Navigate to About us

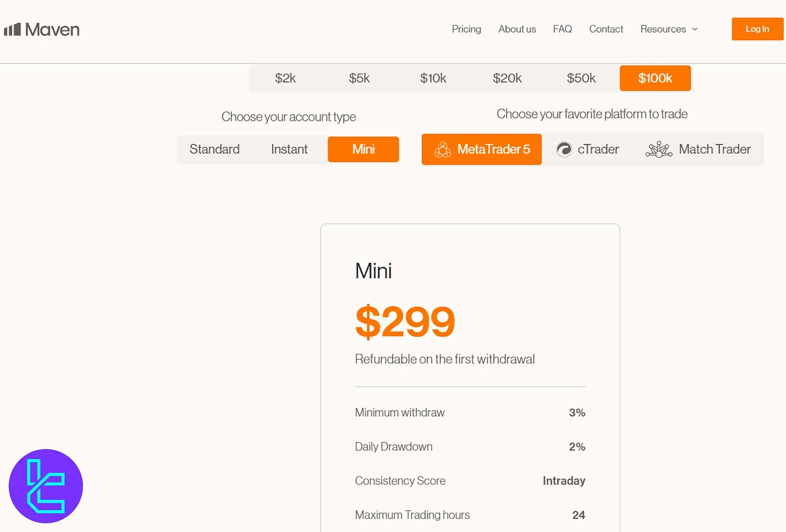coord(517,29)
